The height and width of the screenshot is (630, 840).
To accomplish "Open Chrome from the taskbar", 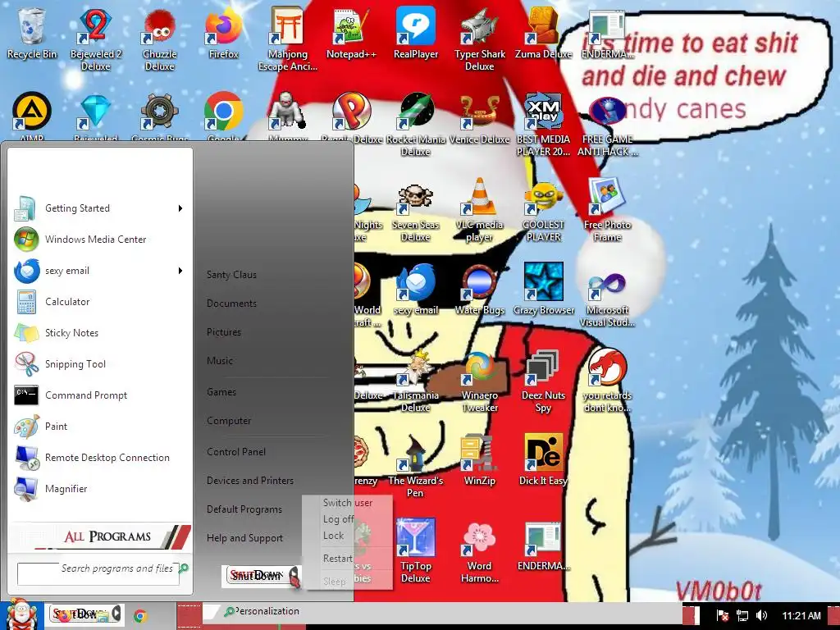I will click(140, 615).
